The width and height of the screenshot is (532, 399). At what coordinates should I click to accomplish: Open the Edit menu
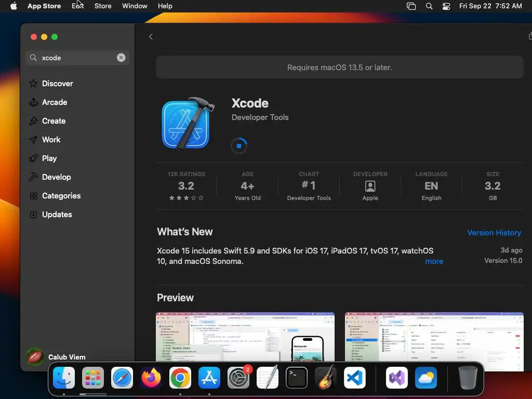(x=78, y=6)
